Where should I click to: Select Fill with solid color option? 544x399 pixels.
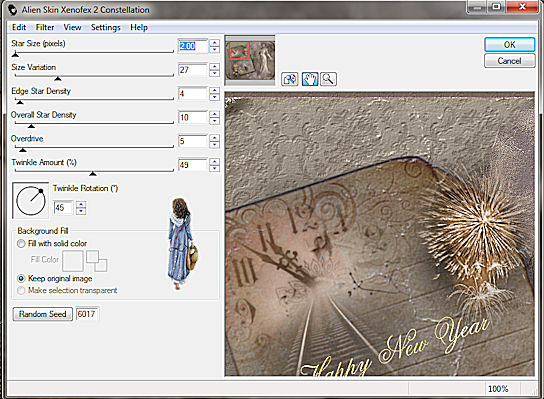click(x=21, y=244)
